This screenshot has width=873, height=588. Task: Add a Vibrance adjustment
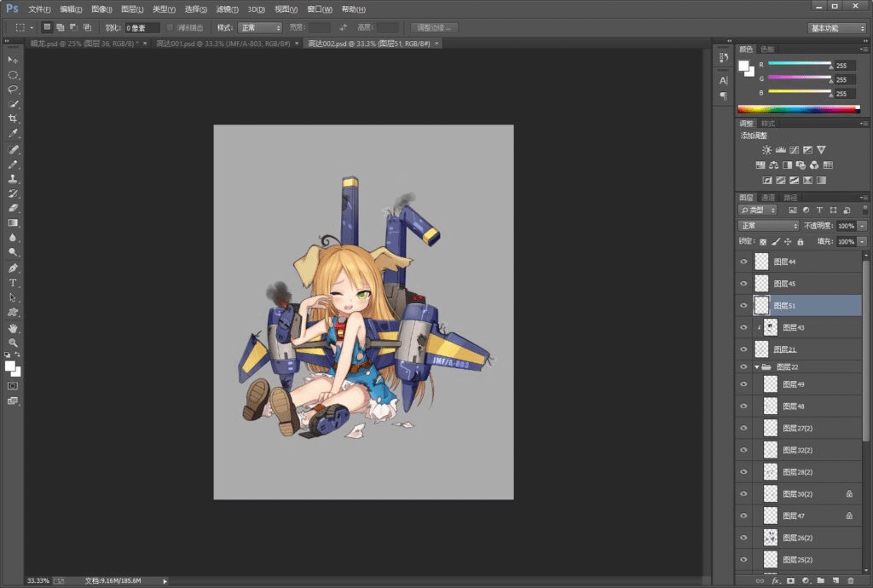coord(821,150)
